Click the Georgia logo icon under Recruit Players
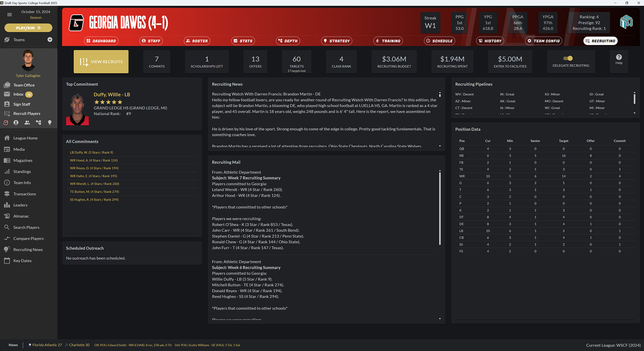644x351 pixels. coord(5,123)
